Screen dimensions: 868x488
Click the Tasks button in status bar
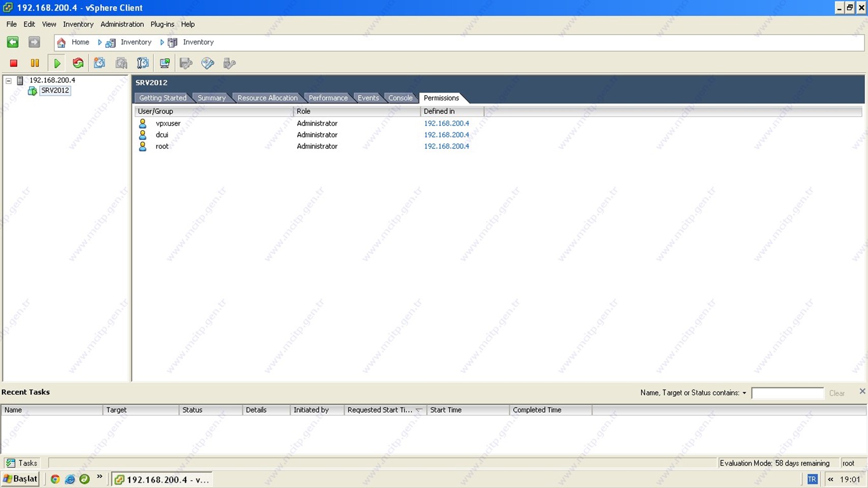[x=22, y=463]
